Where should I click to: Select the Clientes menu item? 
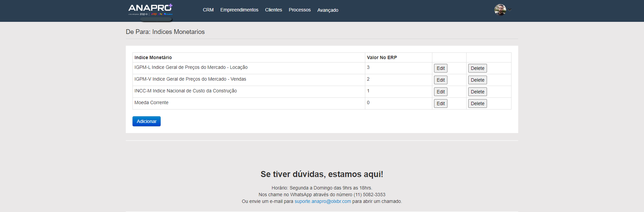pyautogui.click(x=273, y=10)
